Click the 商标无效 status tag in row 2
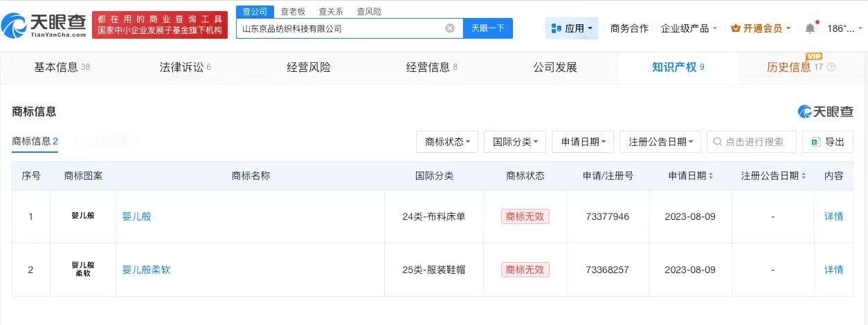 point(525,270)
